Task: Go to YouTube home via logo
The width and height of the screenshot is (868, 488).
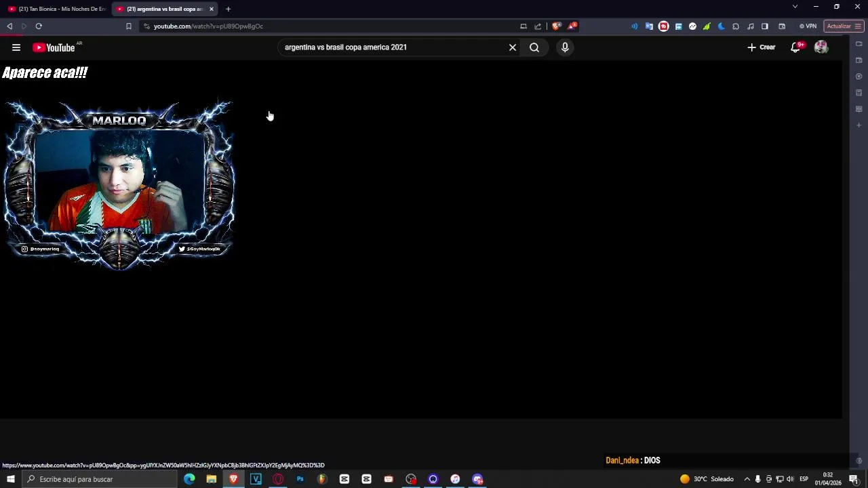Action: 54,47
